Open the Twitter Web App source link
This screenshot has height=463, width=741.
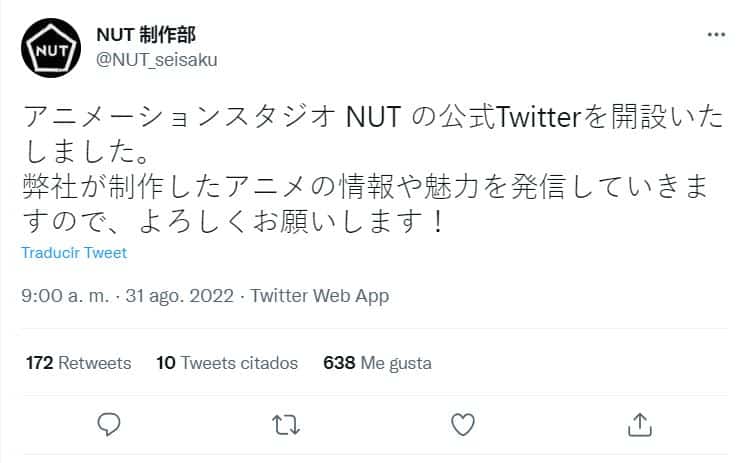319,296
